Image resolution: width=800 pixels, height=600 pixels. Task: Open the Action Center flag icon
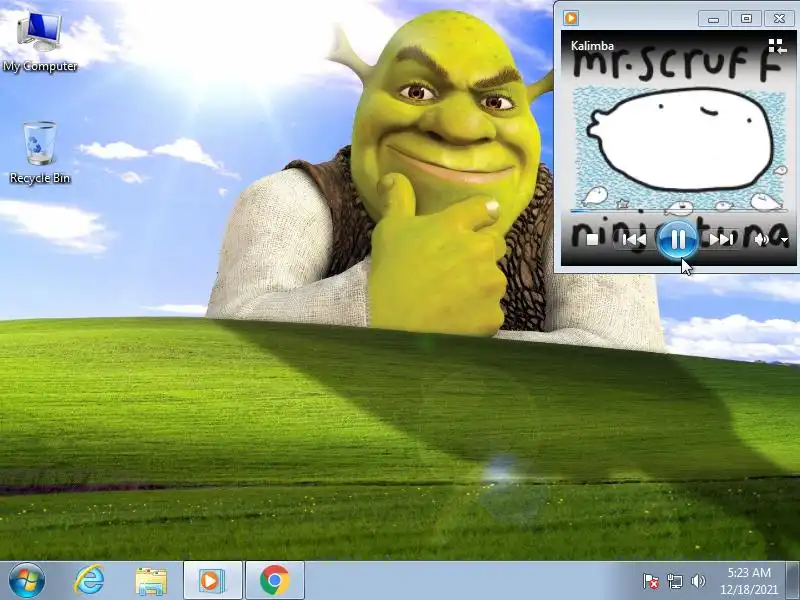click(x=651, y=581)
